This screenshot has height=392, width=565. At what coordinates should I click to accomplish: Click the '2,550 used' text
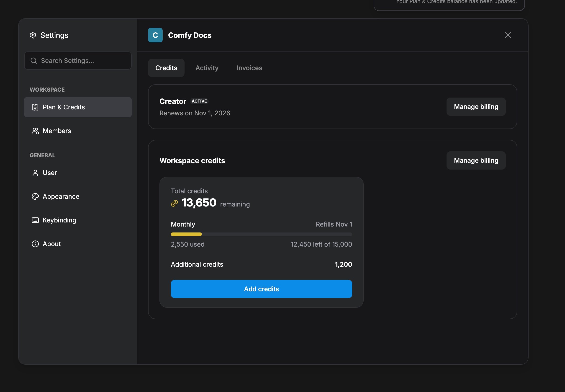point(187,244)
